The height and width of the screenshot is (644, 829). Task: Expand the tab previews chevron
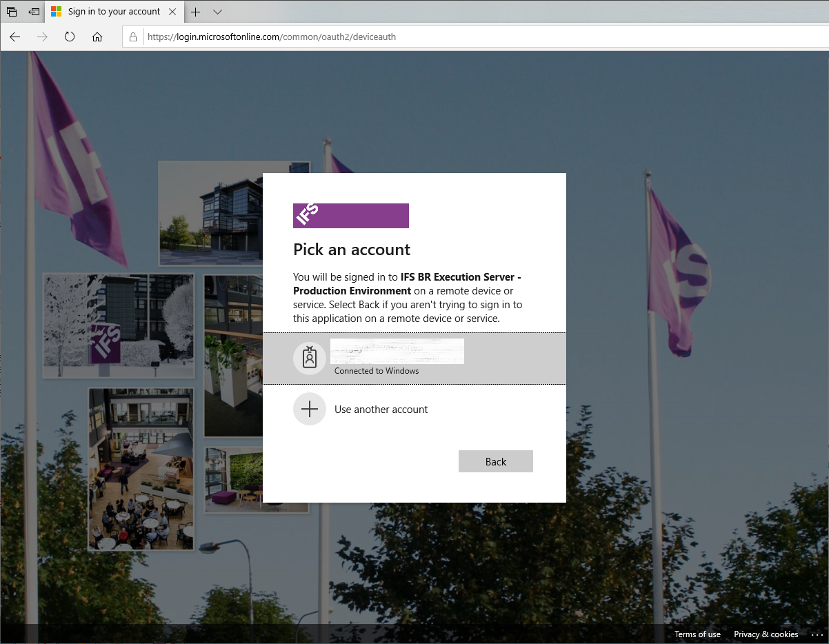coord(218,12)
